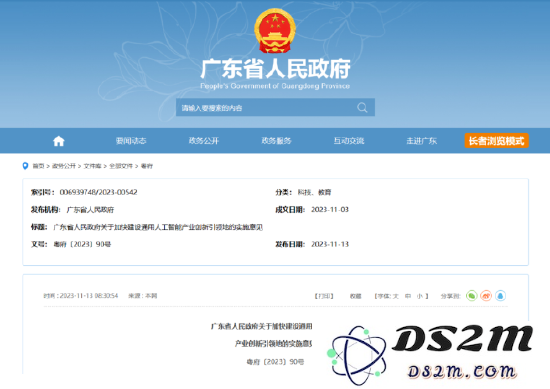Click the 收藏 bookmark link next to print

[x=355, y=296]
